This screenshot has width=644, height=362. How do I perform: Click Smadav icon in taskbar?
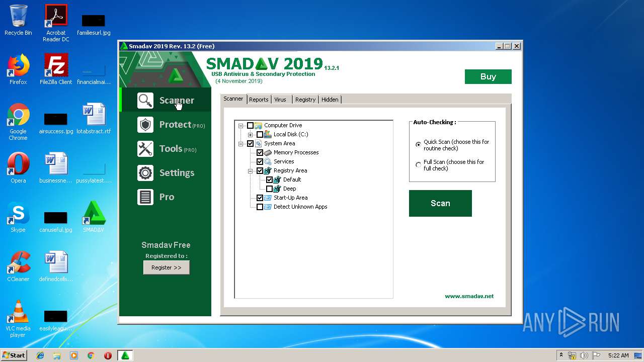click(x=125, y=355)
